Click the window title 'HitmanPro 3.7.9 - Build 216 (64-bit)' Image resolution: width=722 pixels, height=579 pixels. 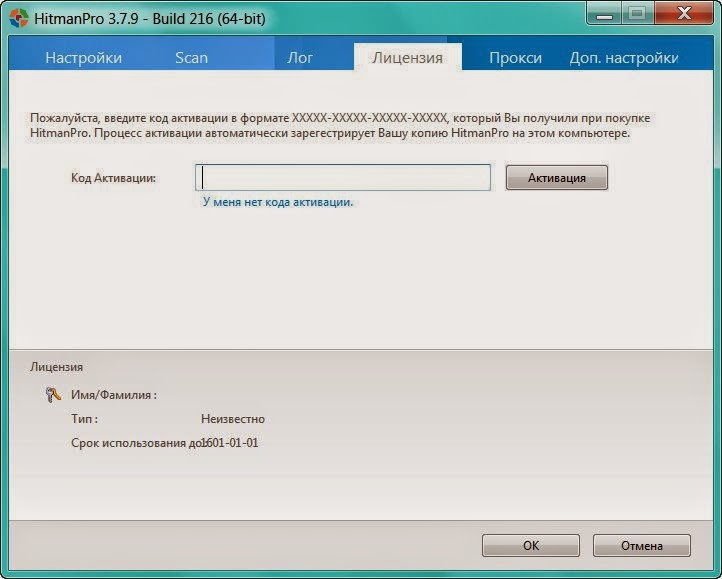point(150,18)
